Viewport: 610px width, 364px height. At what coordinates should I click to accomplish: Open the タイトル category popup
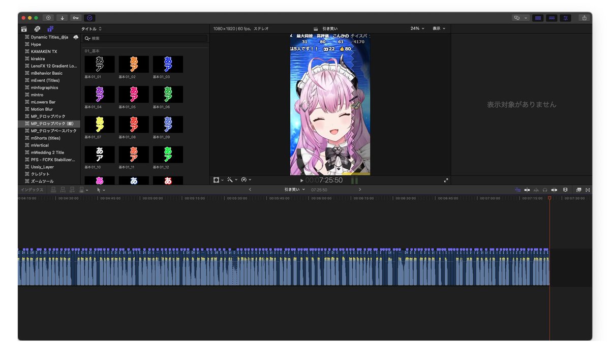[x=91, y=29]
